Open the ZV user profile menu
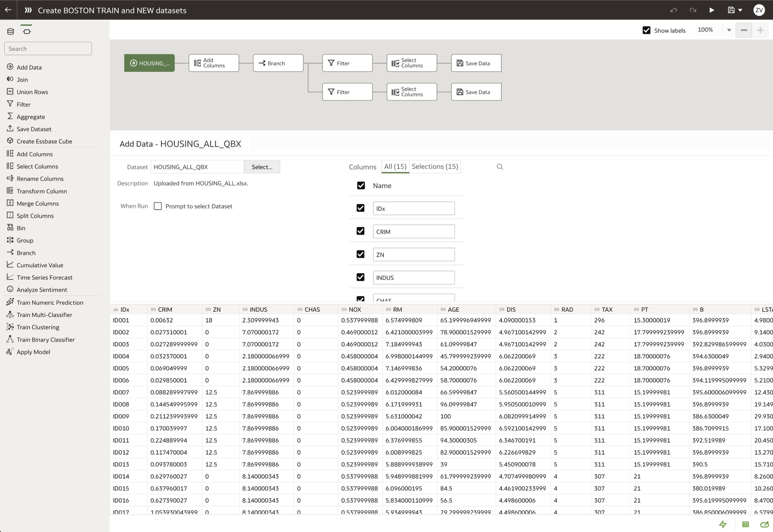Image resolution: width=773 pixels, height=532 pixels. 759,10
